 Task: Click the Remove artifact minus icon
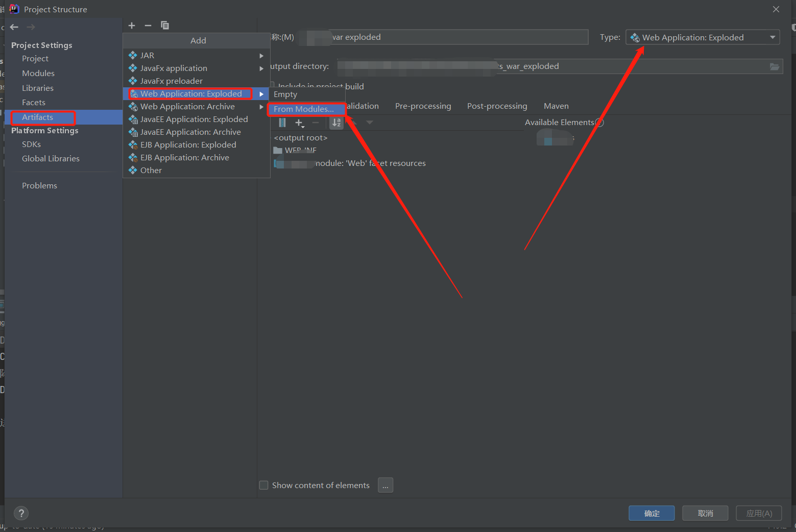(148, 26)
